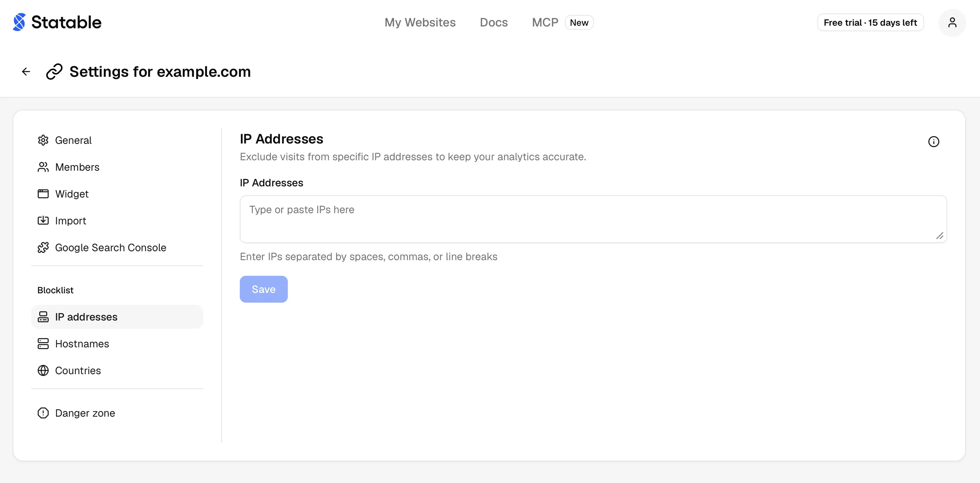Click the Hostnames server icon
Screen dimensions: 980x483
pyautogui.click(x=43, y=344)
